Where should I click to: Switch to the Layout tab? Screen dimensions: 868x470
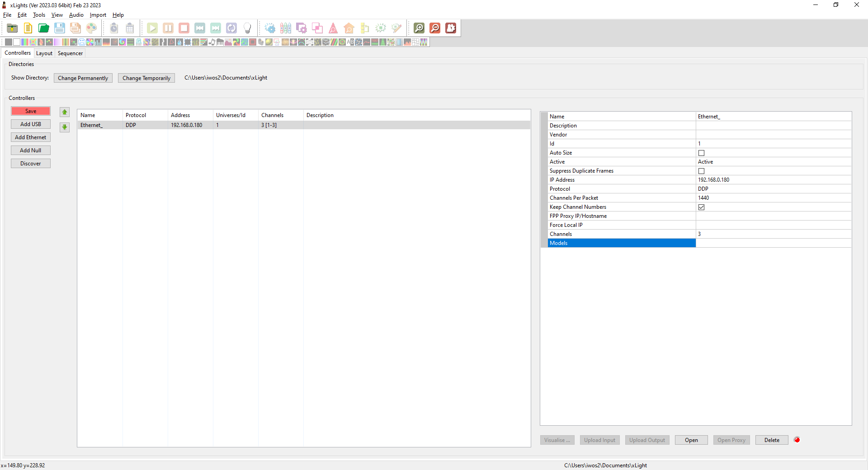[44, 53]
